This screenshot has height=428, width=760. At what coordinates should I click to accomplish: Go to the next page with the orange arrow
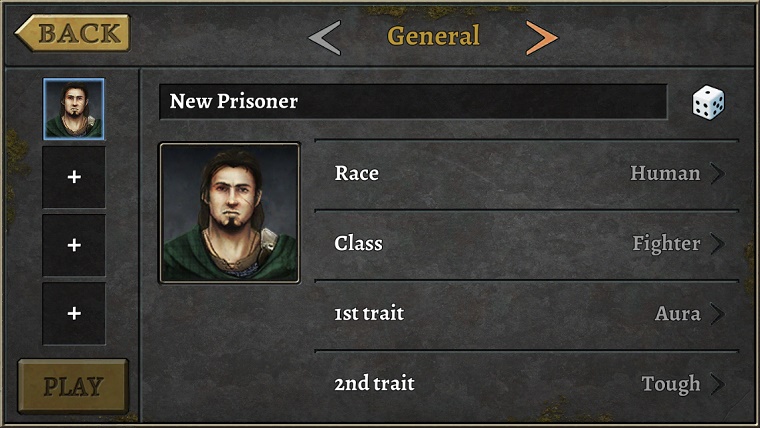coord(541,38)
